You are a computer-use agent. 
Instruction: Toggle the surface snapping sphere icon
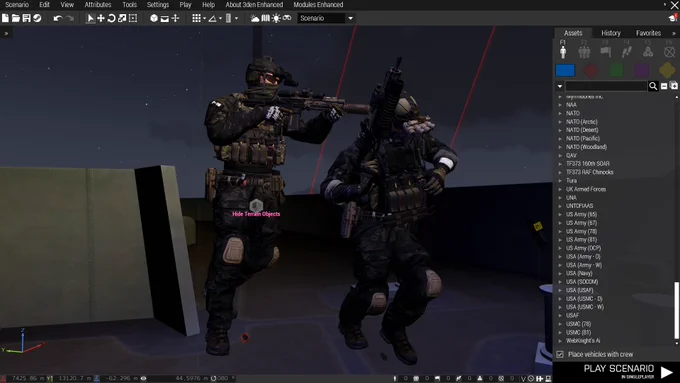point(154,18)
